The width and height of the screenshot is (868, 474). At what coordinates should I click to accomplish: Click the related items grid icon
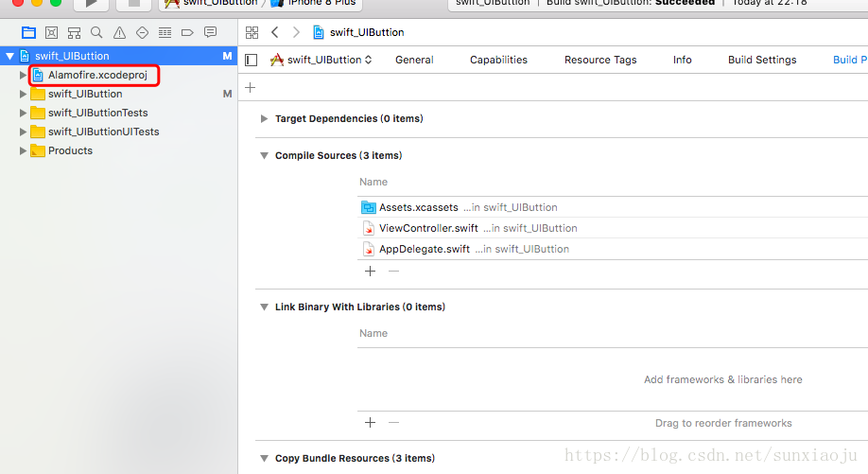(x=252, y=33)
